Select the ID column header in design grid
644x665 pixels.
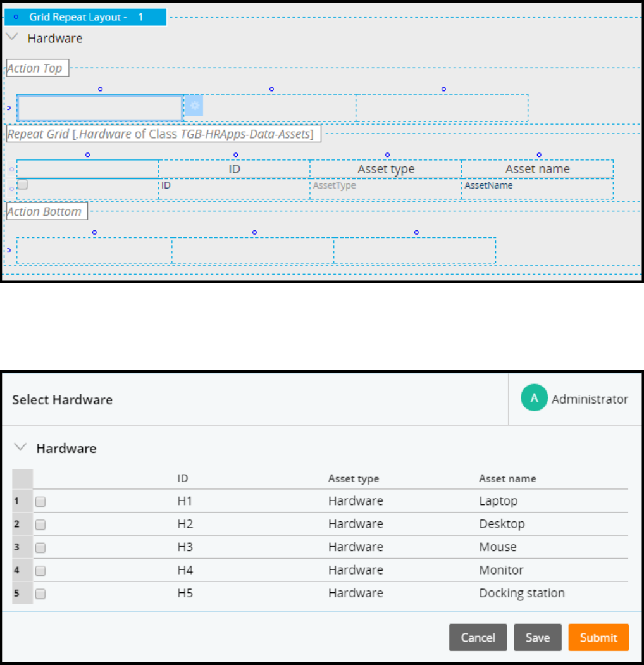point(234,169)
